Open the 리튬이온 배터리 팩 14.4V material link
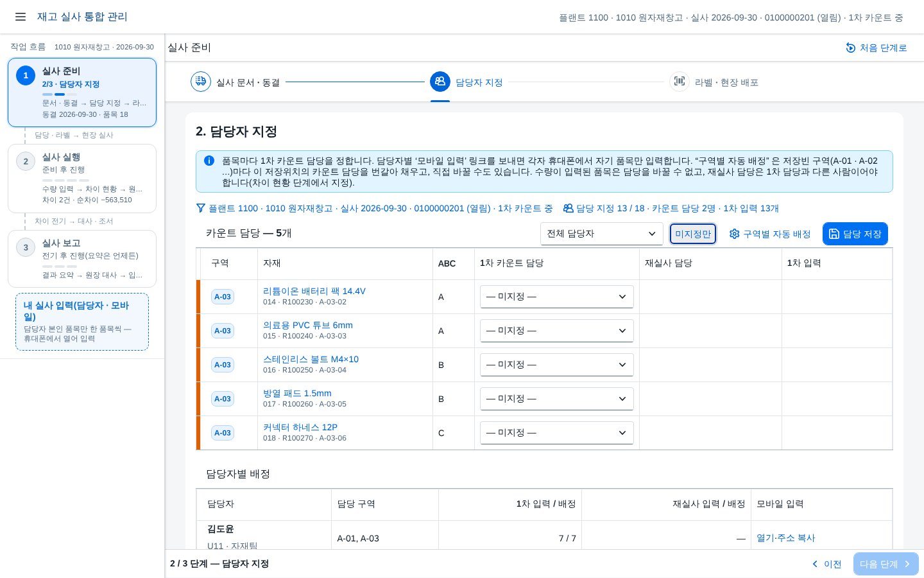 click(314, 291)
